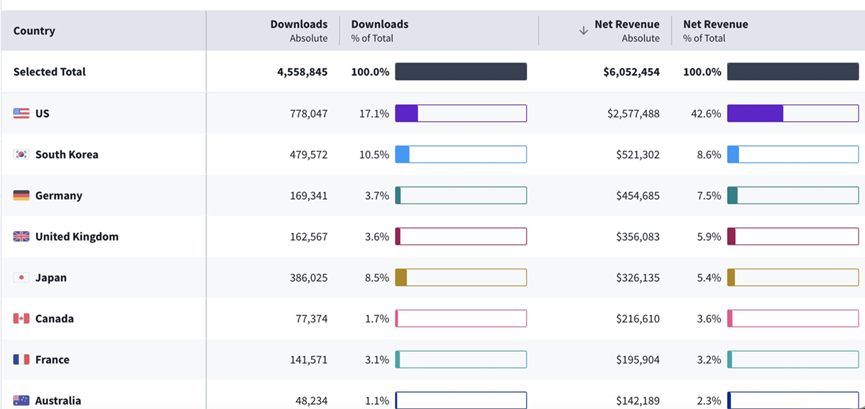Select the France country name
Viewport: 865px width, 409px height.
(x=52, y=360)
